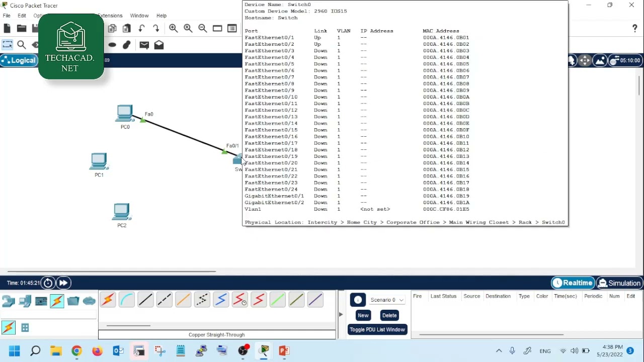This screenshot has height=362, width=644.
Task: Pick the orange Fiber cable
Action: [183, 300]
